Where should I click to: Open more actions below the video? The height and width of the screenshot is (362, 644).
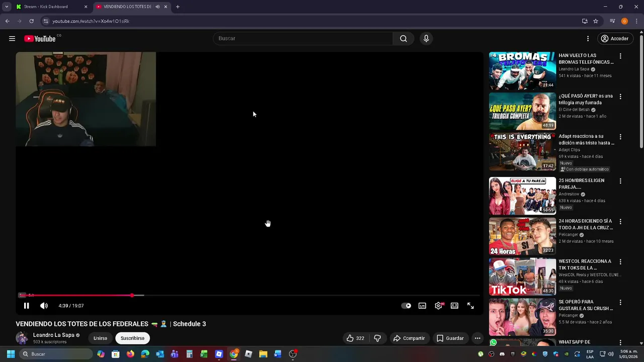(477, 338)
